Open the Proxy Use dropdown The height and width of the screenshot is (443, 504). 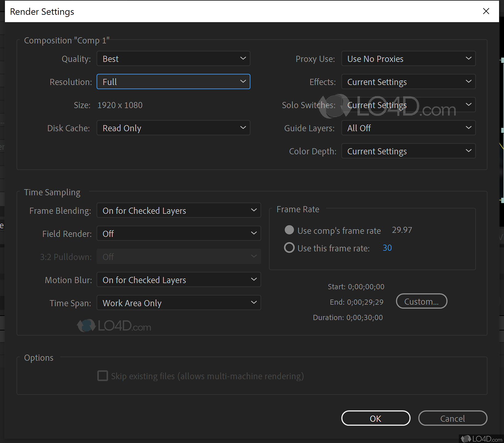[408, 59]
